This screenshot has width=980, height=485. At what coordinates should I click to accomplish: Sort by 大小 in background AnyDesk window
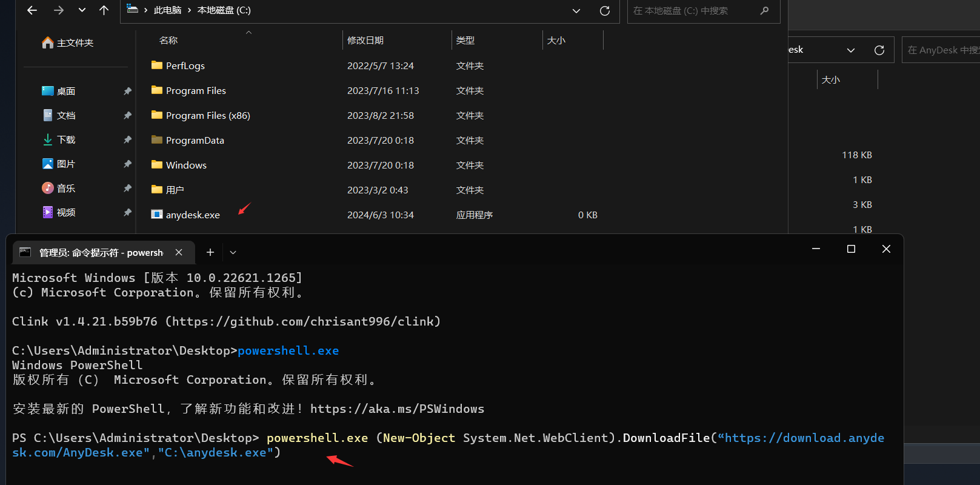click(x=831, y=79)
